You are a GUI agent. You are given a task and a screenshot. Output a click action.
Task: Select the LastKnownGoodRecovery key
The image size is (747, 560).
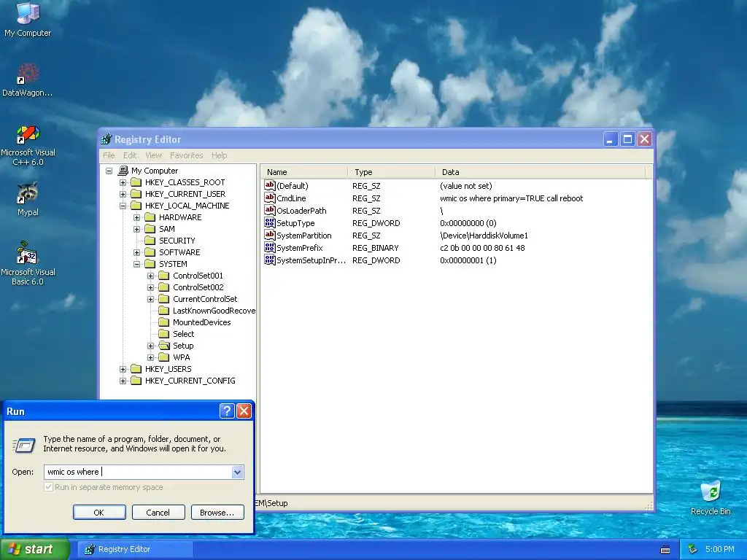[214, 311]
